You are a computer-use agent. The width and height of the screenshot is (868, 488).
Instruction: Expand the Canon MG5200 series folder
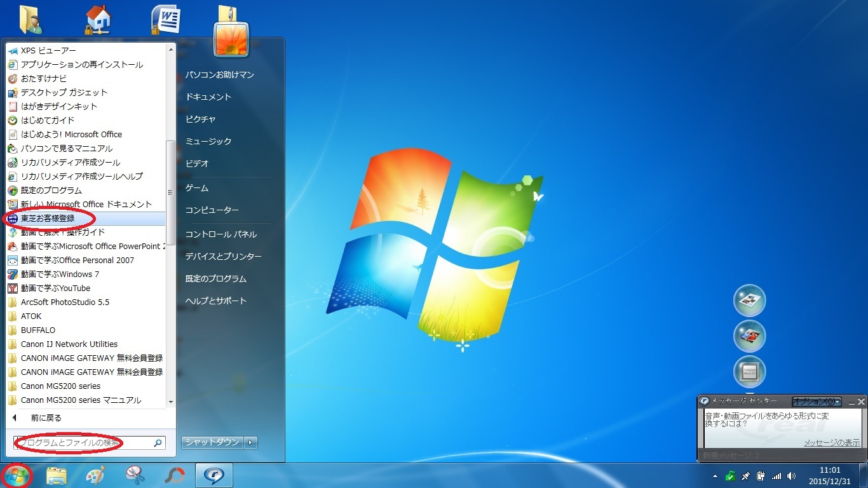coord(86,386)
